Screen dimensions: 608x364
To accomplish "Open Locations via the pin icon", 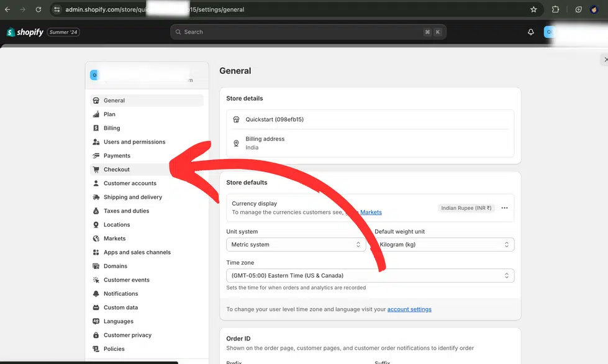I will (96, 224).
